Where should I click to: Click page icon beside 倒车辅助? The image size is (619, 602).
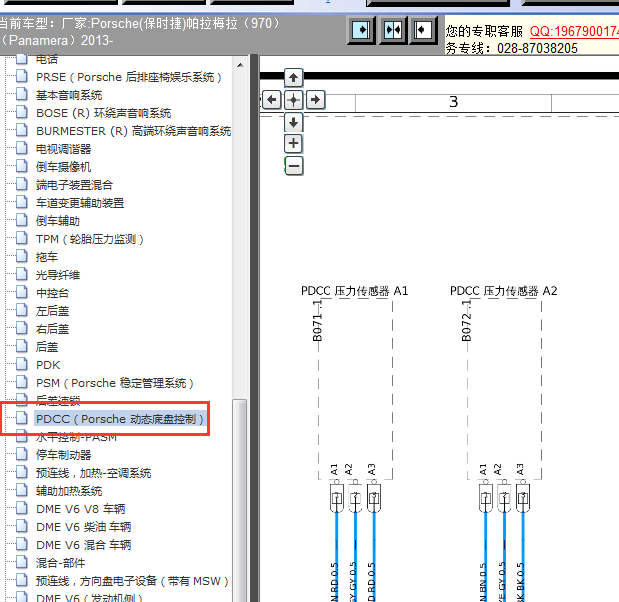(x=22, y=221)
